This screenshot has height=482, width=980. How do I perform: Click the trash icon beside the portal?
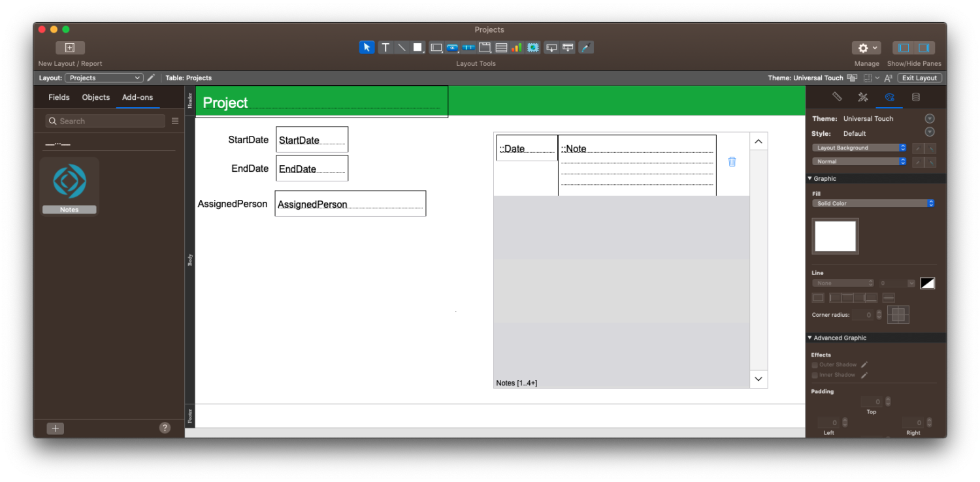[x=732, y=161]
